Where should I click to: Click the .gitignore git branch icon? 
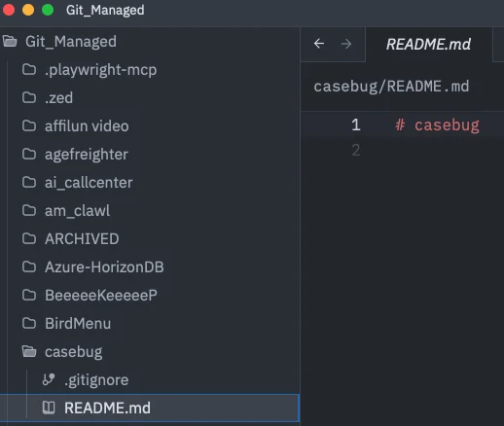coord(49,379)
